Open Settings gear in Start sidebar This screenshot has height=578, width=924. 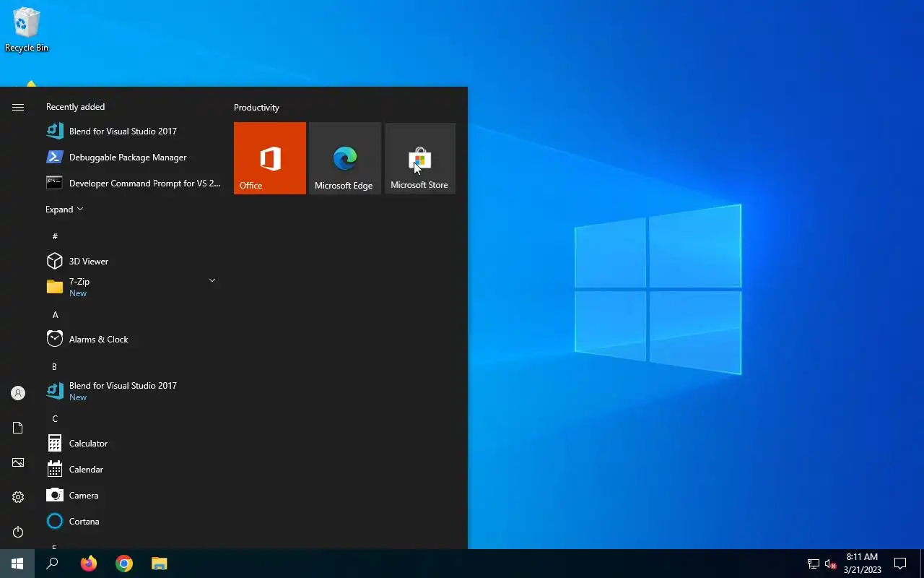coord(18,497)
